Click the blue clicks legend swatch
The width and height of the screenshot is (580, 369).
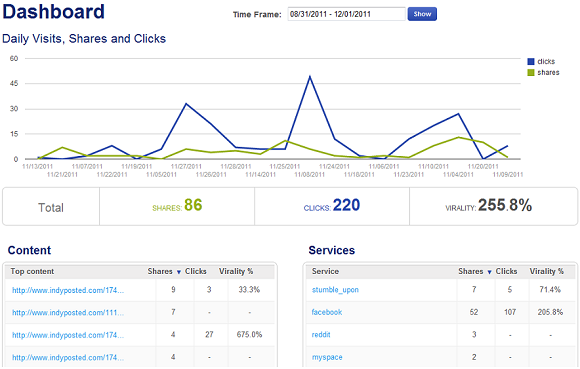(531, 61)
